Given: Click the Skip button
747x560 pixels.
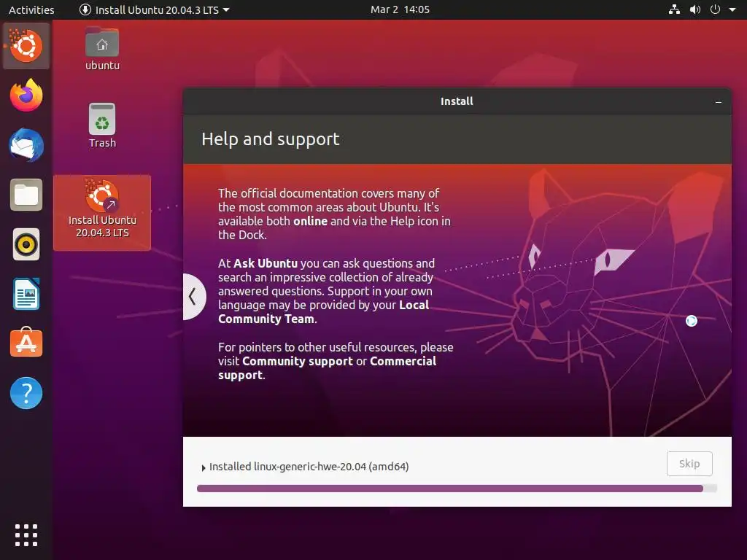Looking at the screenshot, I should 689,464.
